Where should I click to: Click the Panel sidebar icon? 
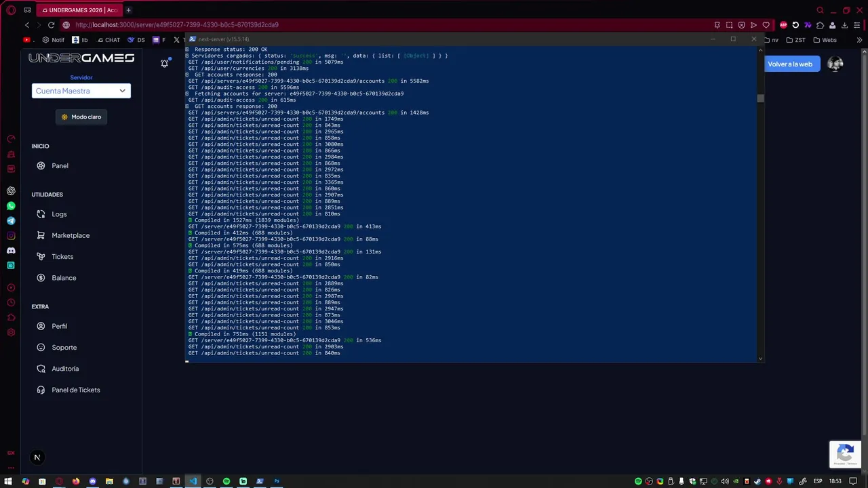coord(41,165)
